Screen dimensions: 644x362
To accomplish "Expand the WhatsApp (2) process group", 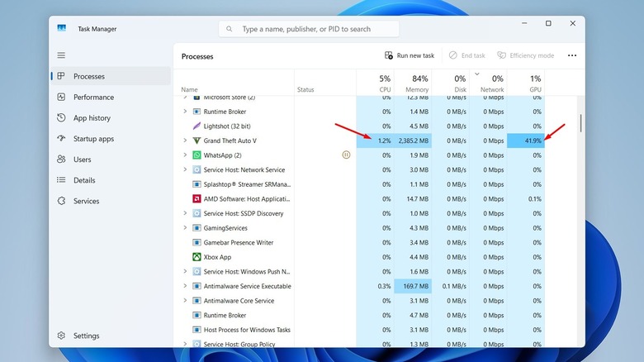I will click(x=185, y=155).
